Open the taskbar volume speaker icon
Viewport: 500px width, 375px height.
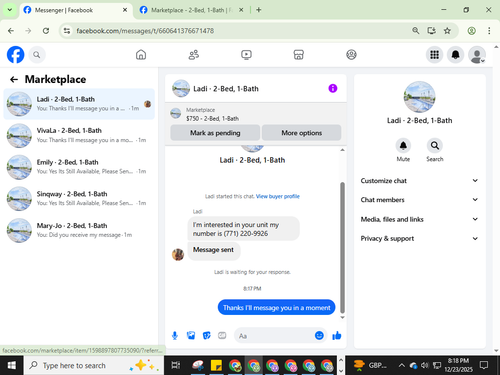point(424,365)
